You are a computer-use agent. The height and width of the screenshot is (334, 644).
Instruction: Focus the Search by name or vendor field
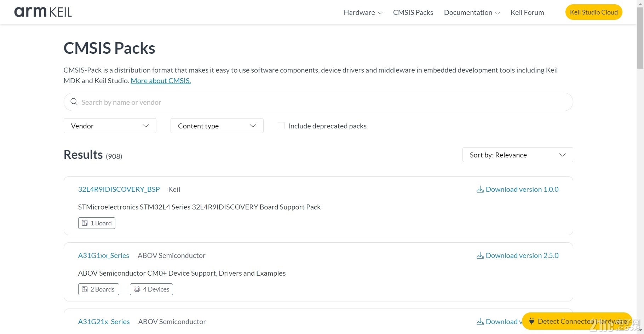pos(318,102)
